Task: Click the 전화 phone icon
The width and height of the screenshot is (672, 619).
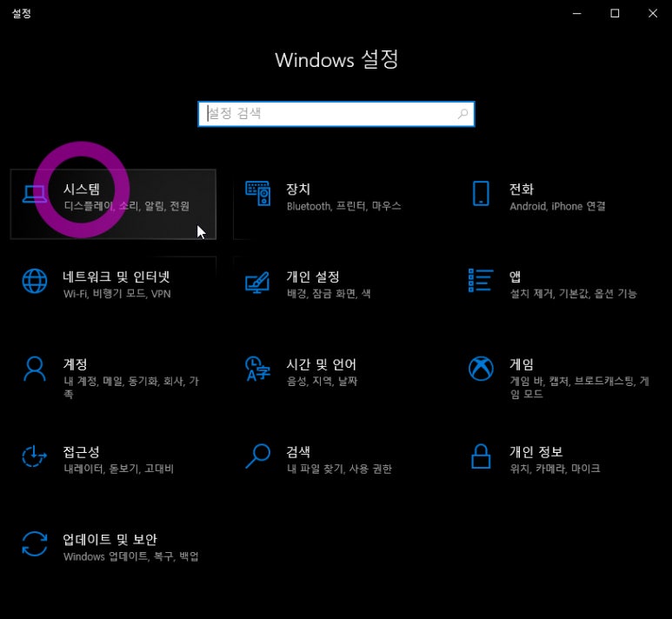Action: pos(481,195)
